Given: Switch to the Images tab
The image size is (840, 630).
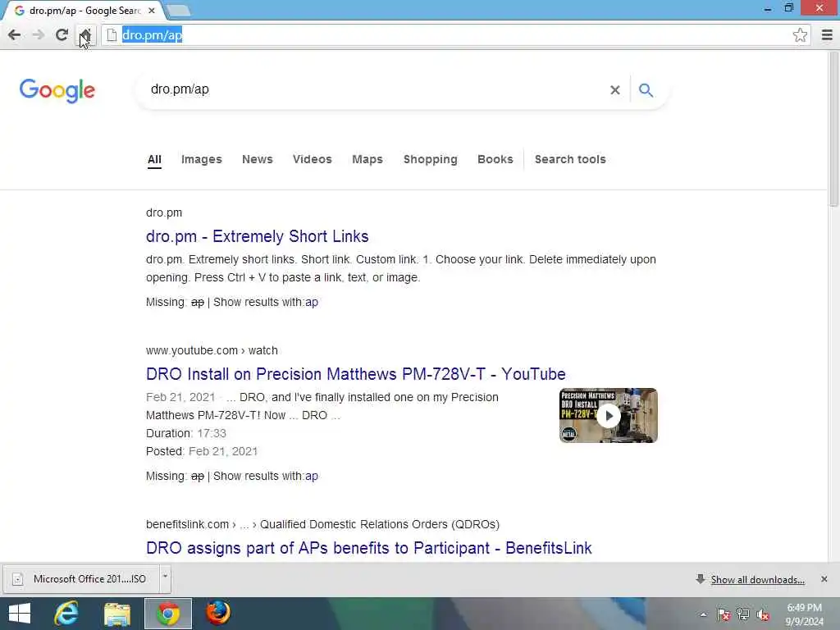Looking at the screenshot, I should click(x=202, y=160).
